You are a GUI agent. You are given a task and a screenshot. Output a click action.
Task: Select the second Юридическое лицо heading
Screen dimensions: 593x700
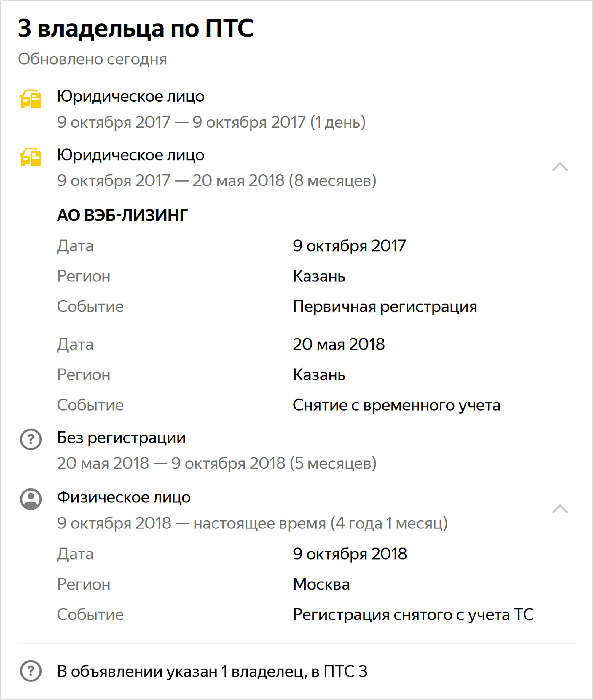click(x=131, y=155)
